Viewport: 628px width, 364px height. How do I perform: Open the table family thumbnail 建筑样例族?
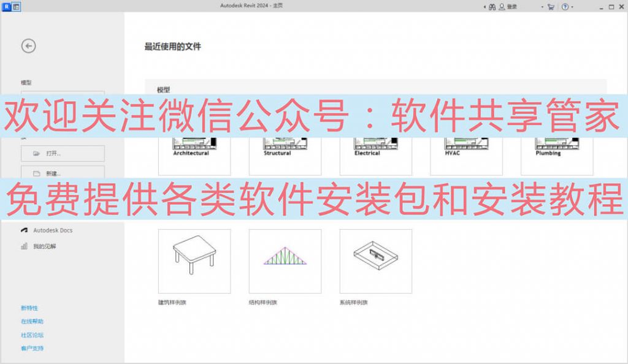coord(194,261)
